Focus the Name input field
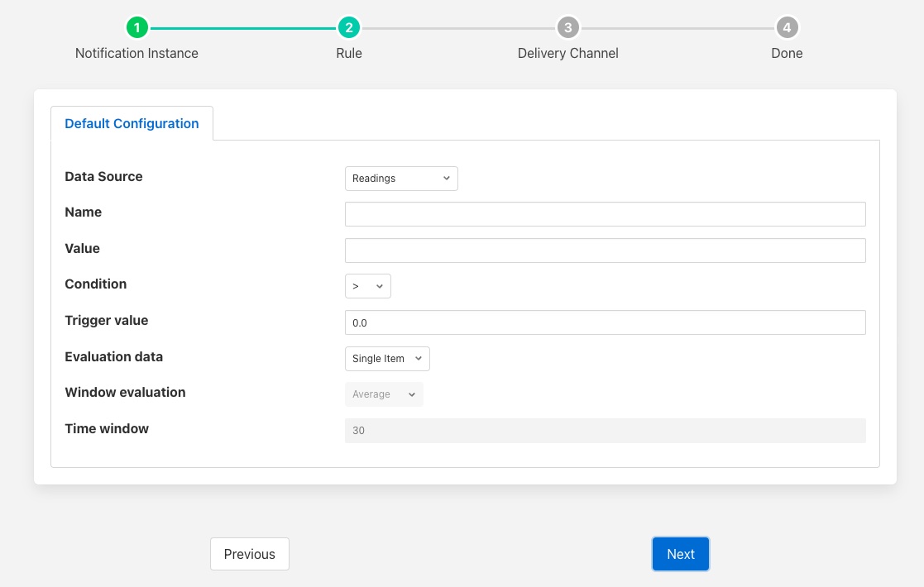This screenshot has width=924, height=587. [605, 214]
